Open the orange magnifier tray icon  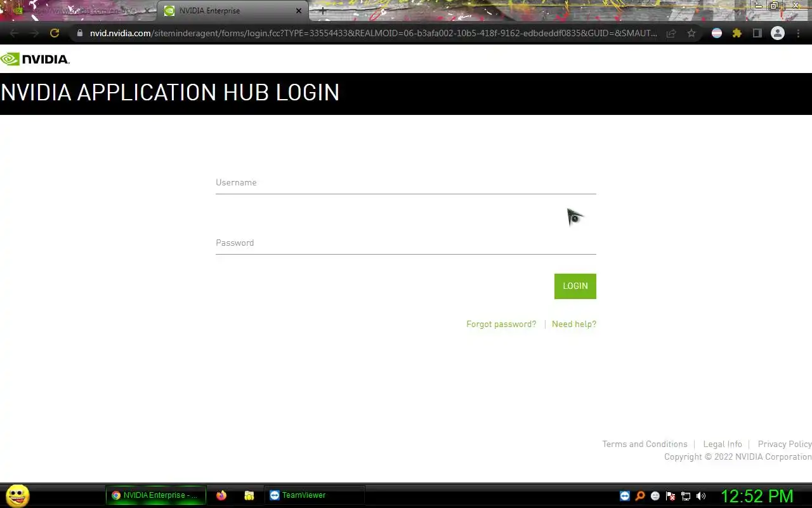pyautogui.click(x=640, y=496)
